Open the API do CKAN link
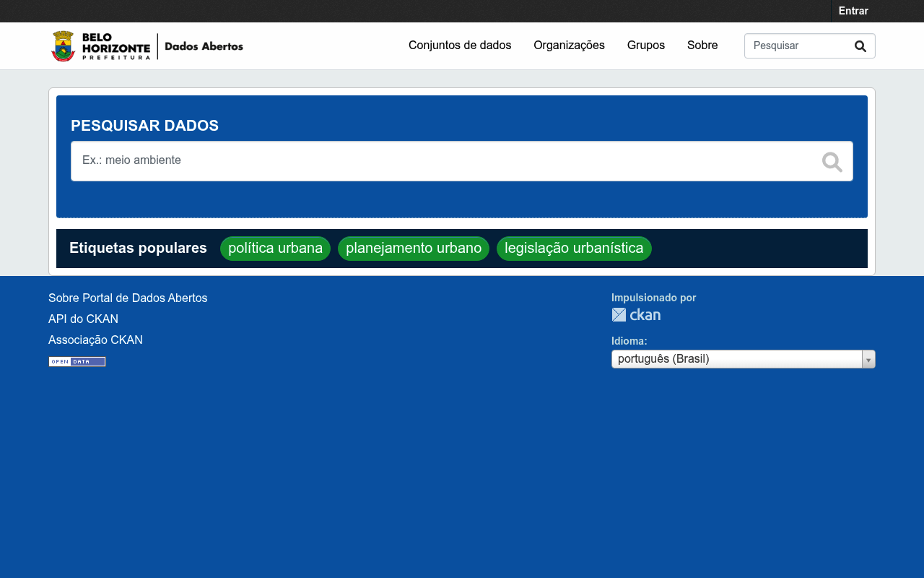Viewport: 924px width, 578px height. (83, 319)
